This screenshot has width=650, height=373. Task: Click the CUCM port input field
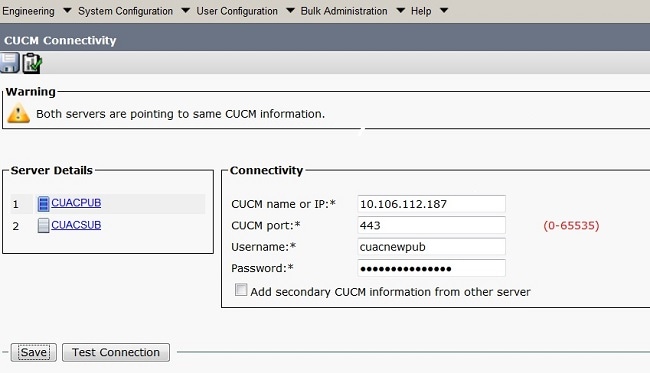[431, 225]
